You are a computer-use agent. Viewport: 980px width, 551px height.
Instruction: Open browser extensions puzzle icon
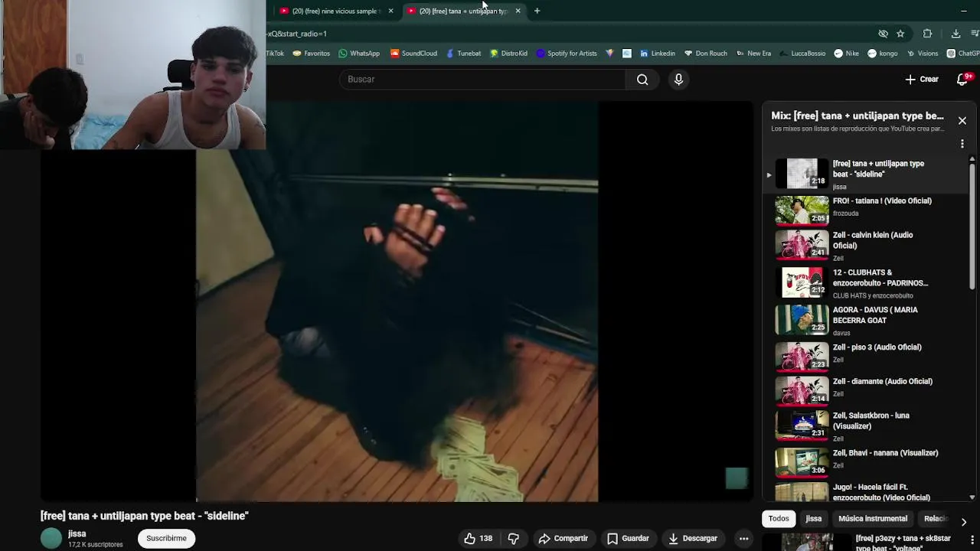tap(927, 34)
